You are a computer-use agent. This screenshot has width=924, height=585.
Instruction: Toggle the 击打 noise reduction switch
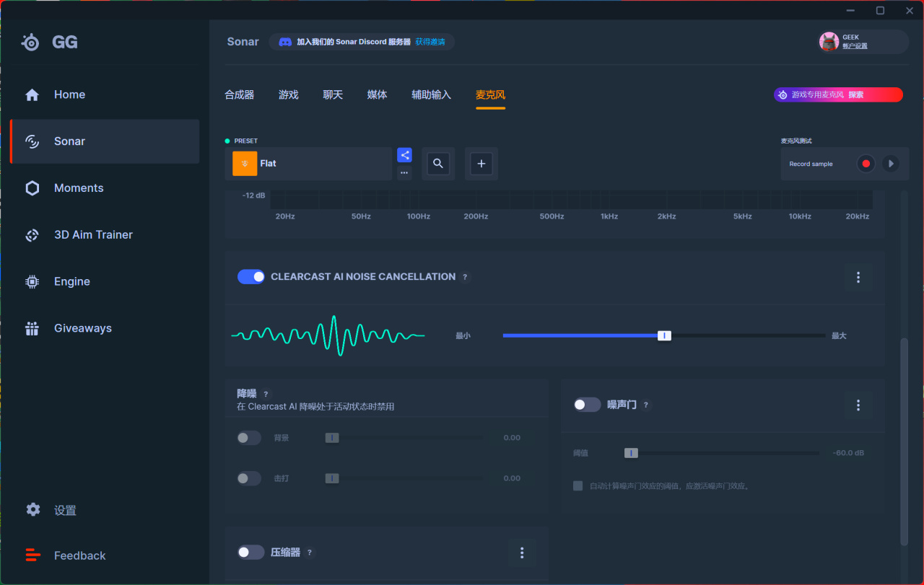pos(249,478)
